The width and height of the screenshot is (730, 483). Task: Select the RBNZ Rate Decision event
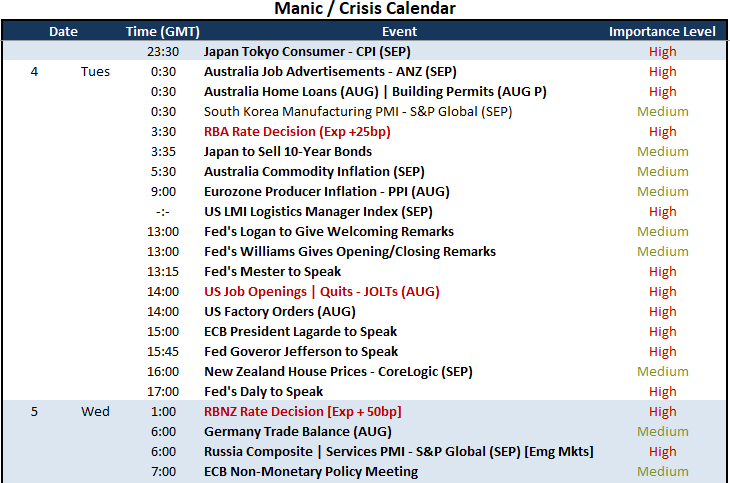tap(303, 412)
